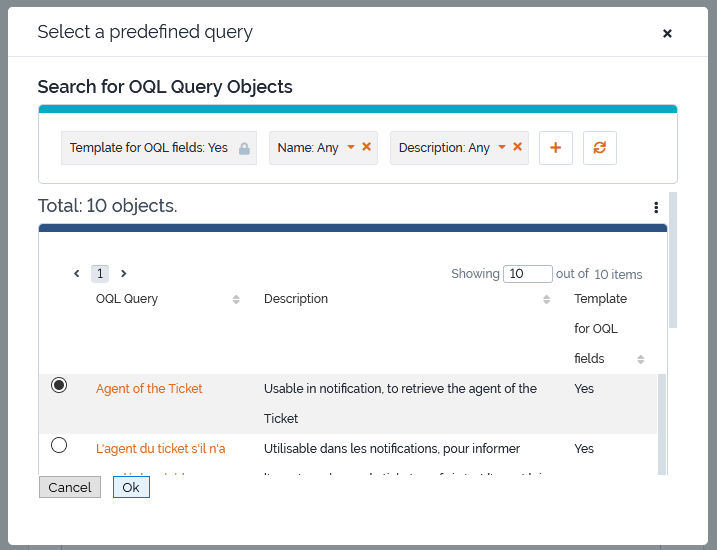Expand the Description: Any filter dropdown
Image resolution: width=717 pixels, height=550 pixels.
(x=501, y=147)
